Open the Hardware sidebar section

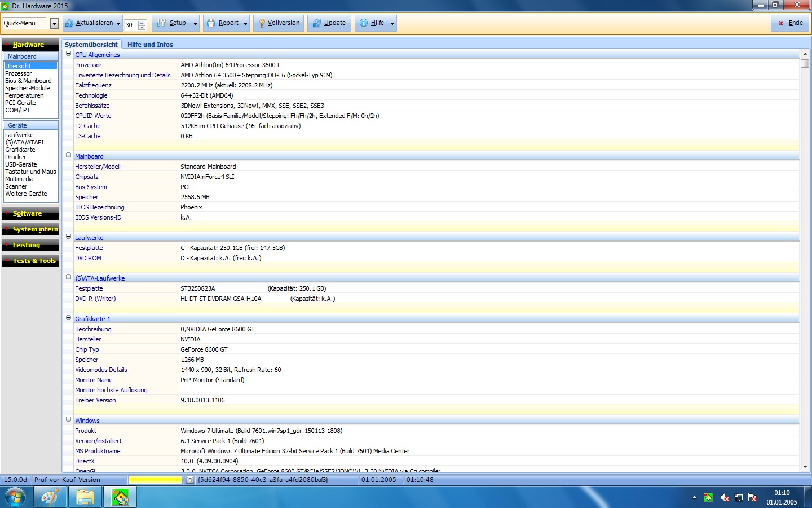click(x=30, y=45)
